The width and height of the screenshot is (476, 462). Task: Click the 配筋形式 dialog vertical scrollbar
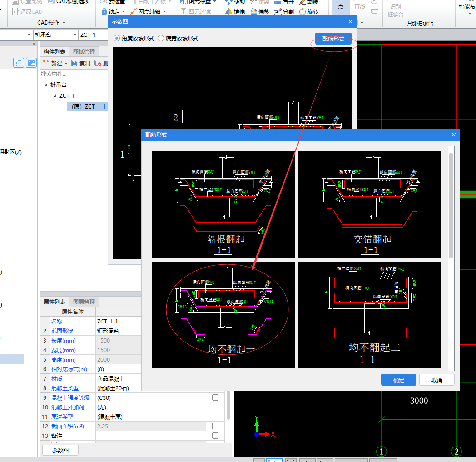pyautogui.click(x=451, y=205)
